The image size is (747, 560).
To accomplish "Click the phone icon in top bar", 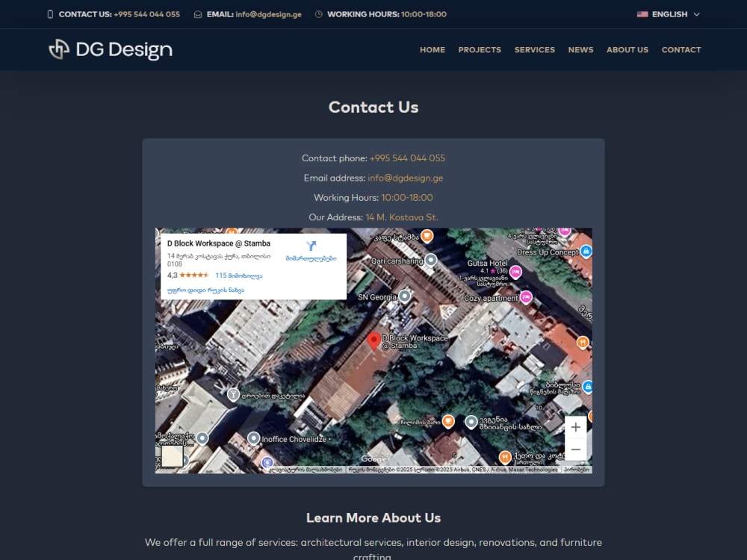I will (50, 14).
